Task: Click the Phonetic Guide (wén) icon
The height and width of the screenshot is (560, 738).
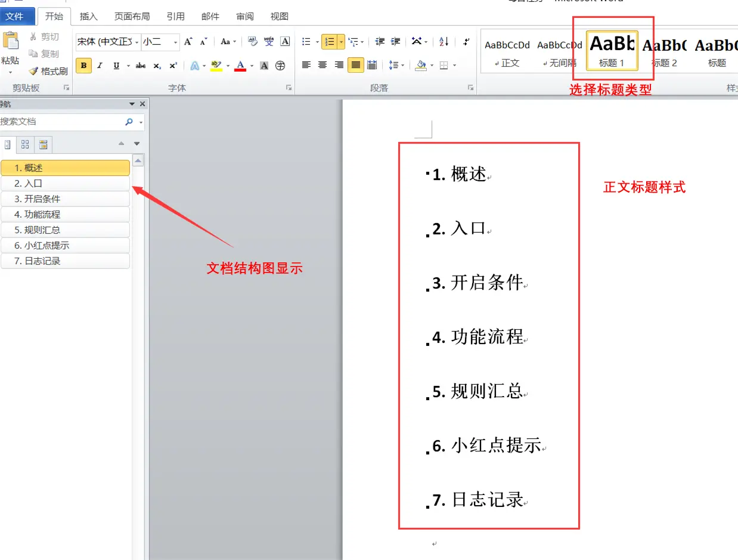Action: [269, 42]
